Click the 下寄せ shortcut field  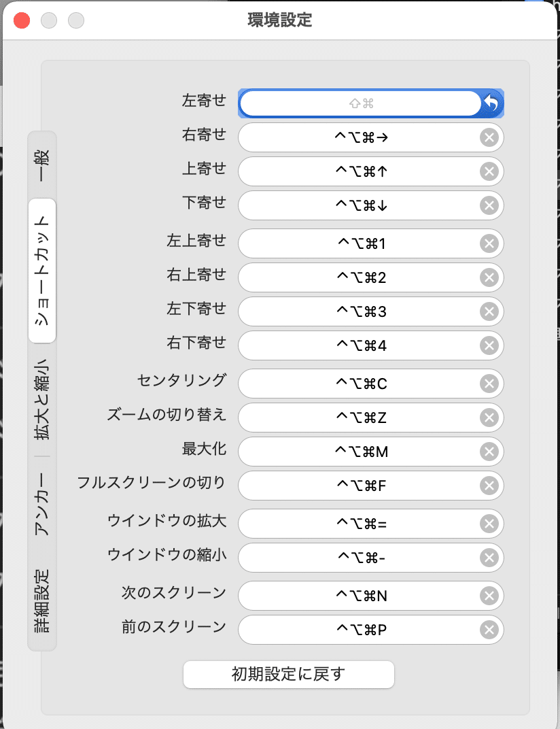pos(360,205)
